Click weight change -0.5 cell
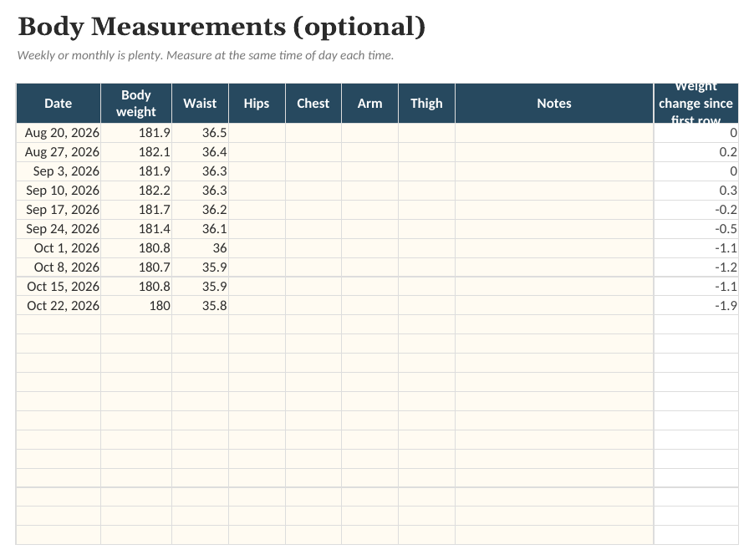754x560 pixels. [695, 229]
